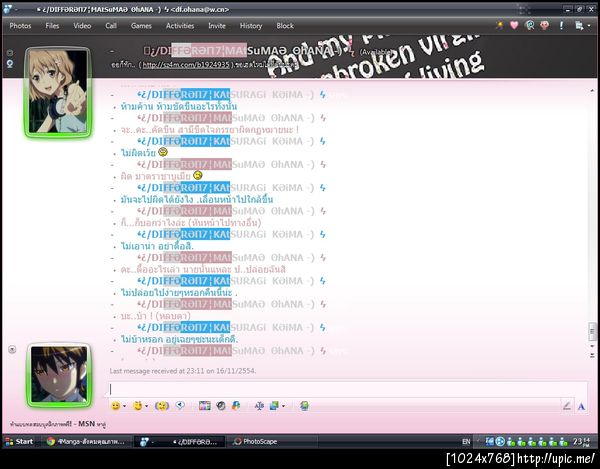600x469 pixels.
Task: Switch to the Chrome Manga taskbar window
Action: point(86,441)
